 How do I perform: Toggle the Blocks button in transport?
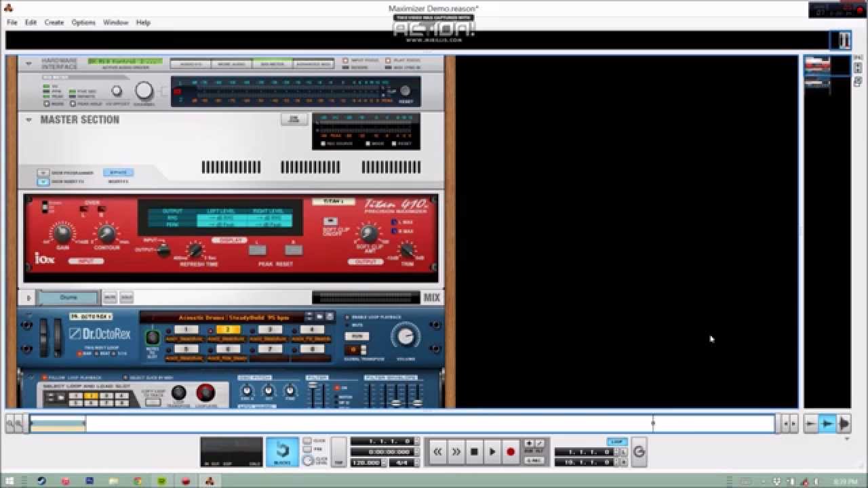click(282, 452)
